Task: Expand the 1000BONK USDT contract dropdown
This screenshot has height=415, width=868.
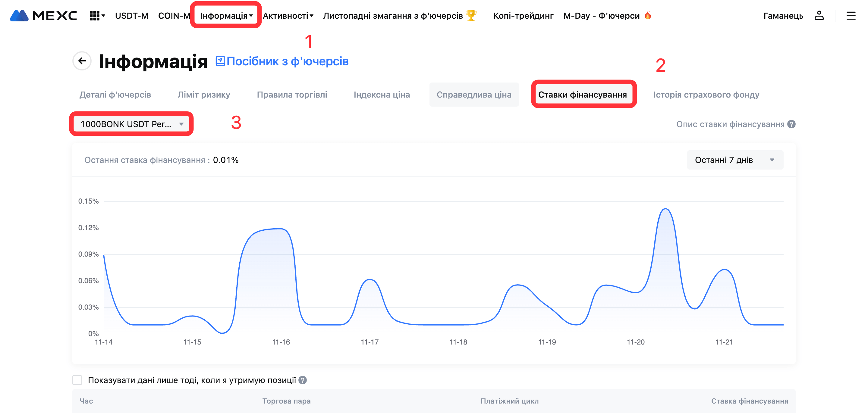Action: click(x=131, y=124)
